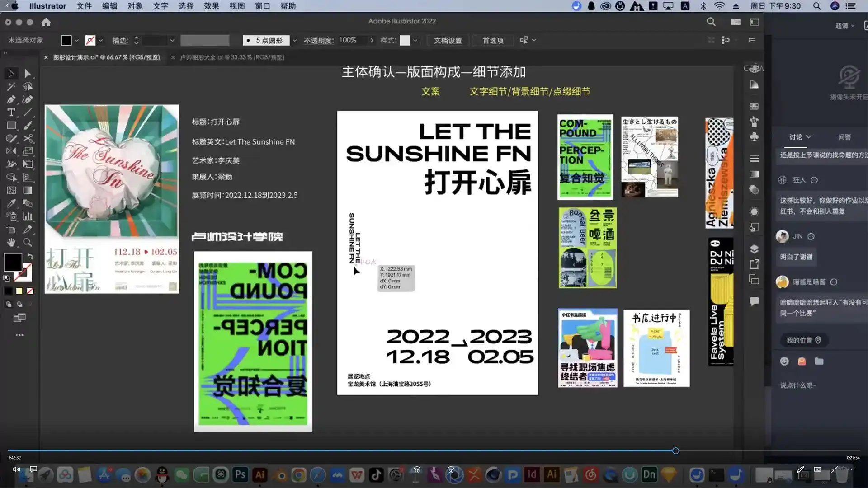Open the 效果 menu
868x488 pixels.
pyautogui.click(x=211, y=6)
